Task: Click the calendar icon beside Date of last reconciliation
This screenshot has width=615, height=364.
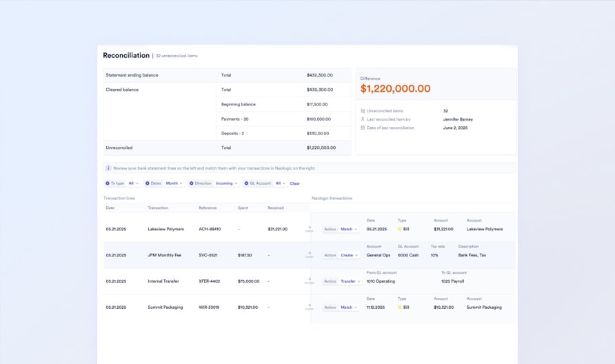Action: click(363, 128)
